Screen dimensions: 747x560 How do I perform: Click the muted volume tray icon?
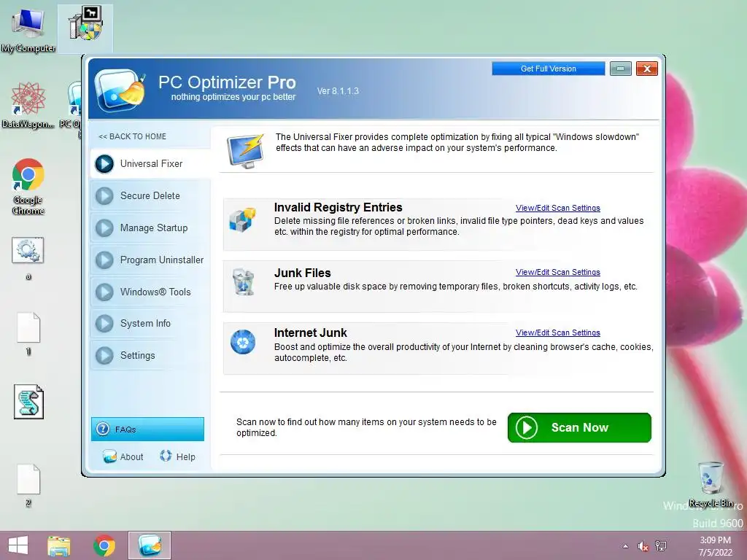pyautogui.click(x=643, y=547)
